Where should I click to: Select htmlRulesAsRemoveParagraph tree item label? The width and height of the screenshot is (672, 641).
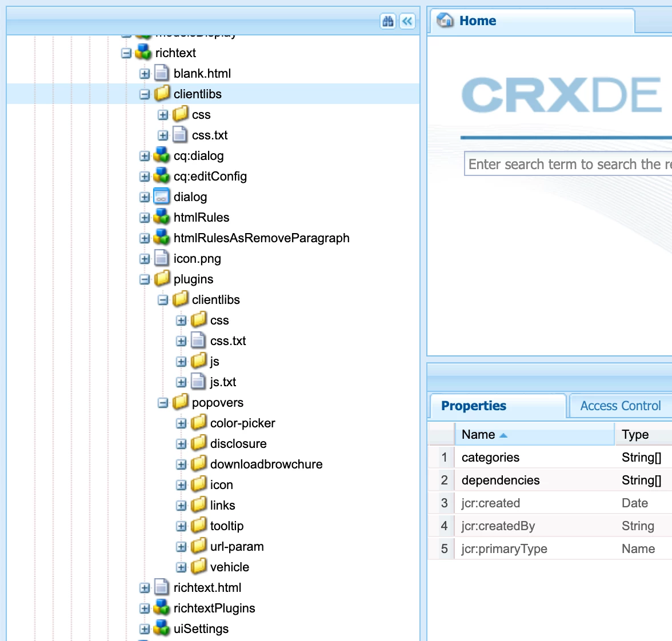coord(262,238)
